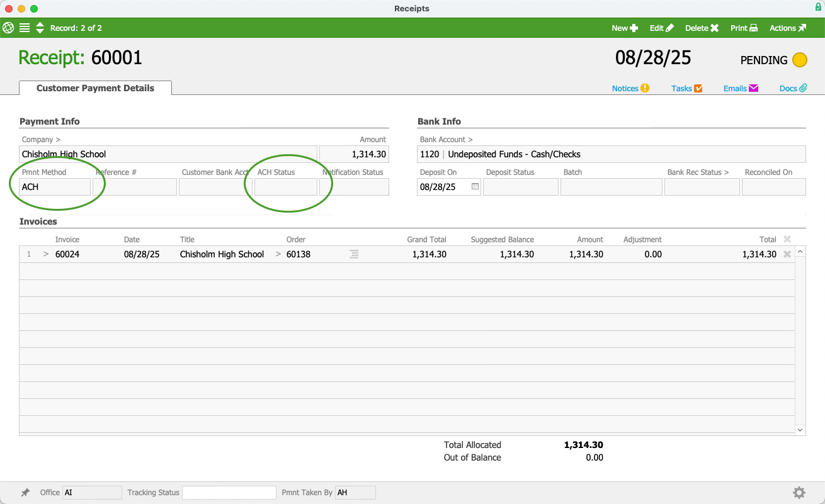825x504 pixels.
Task: Click the Pmnt Taken By field
Action: tap(355, 493)
